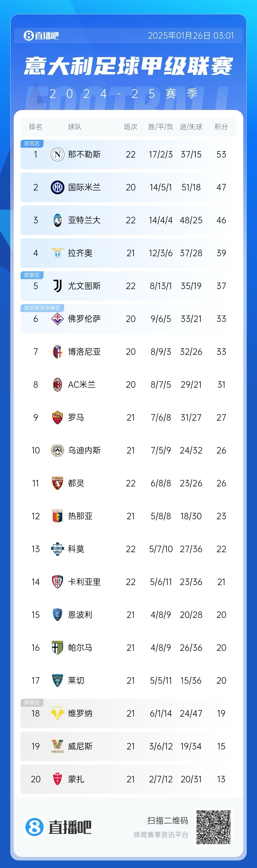This screenshot has height=868, width=257.
Task: Click the 积分 column header
Action: pos(221,127)
